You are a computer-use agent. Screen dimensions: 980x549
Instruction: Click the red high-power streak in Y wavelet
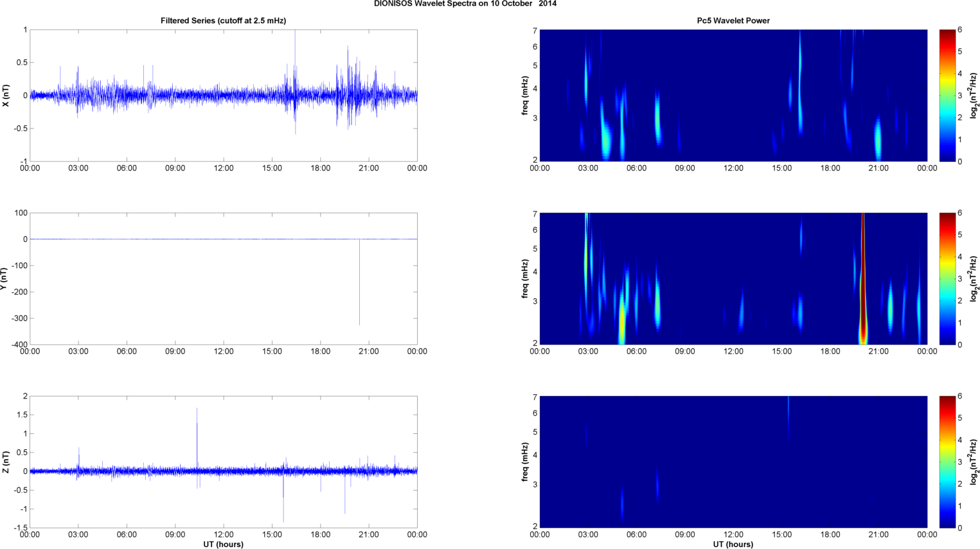click(863, 278)
